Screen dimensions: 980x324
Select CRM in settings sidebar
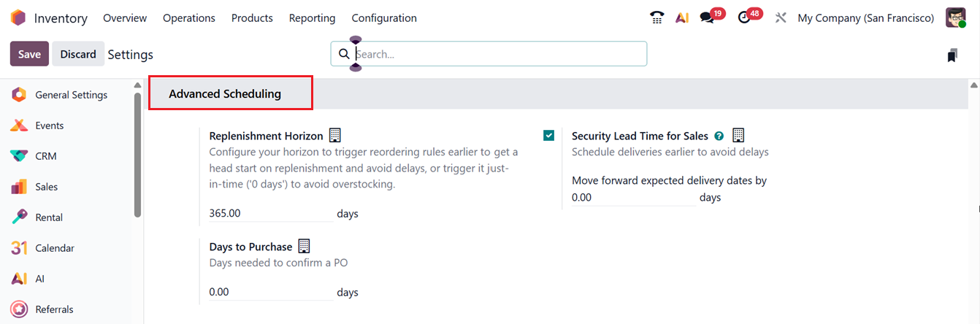[45, 156]
